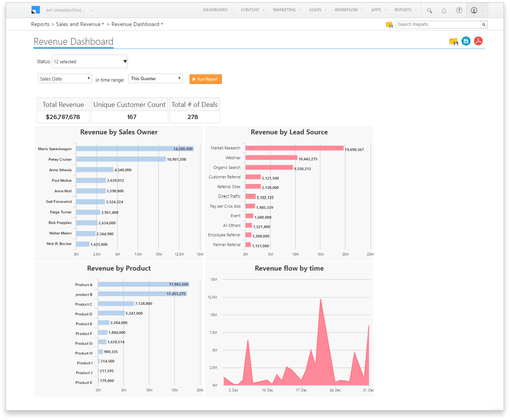Click the magnifier inside the Search Reports box
This screenshot has width=510, height=420.
pyautogui.click(x=484, y=24)
